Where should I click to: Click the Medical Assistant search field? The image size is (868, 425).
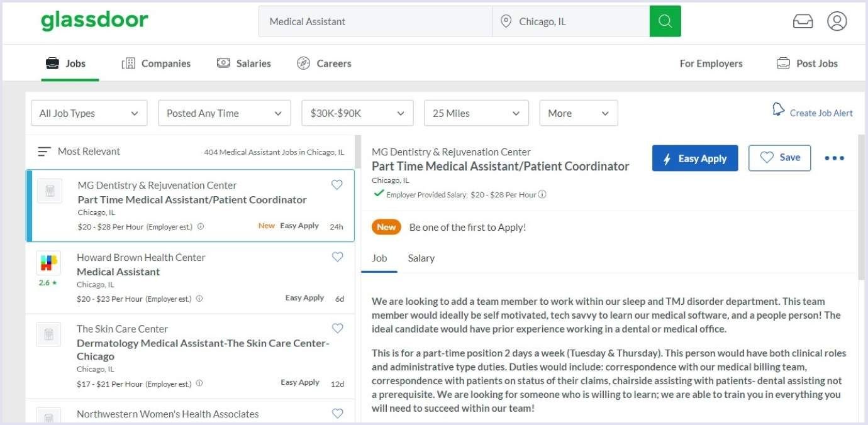376,21
